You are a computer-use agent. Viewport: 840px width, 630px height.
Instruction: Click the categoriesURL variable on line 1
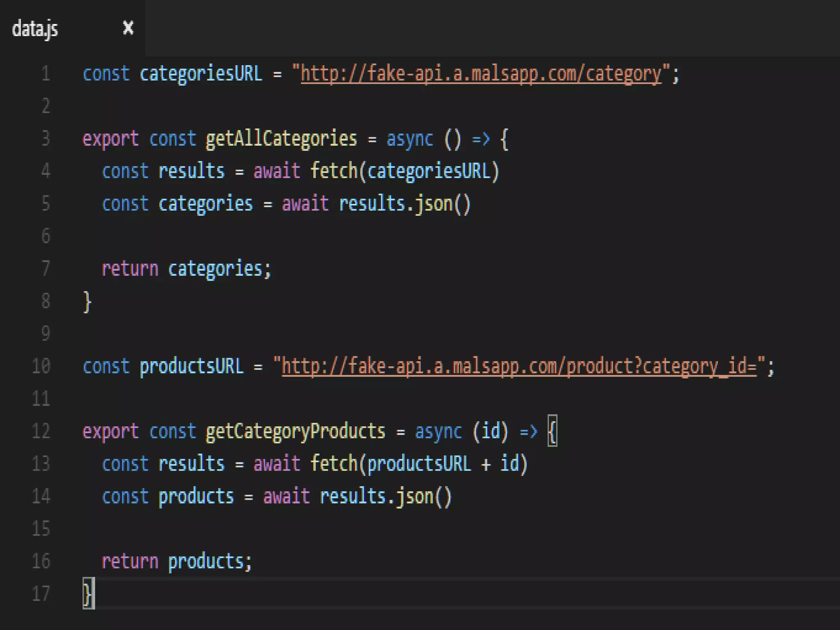[x=201, y=74]
